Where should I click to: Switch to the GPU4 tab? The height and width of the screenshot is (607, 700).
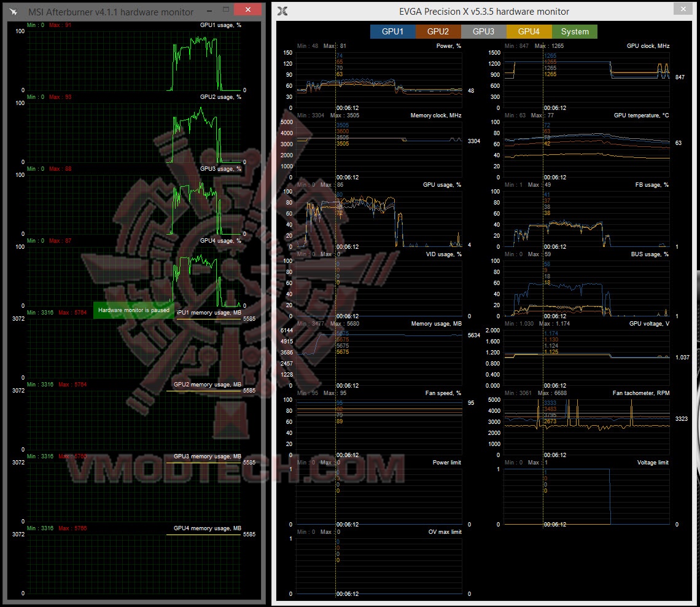pyautogui.click(x=529, y=32)
